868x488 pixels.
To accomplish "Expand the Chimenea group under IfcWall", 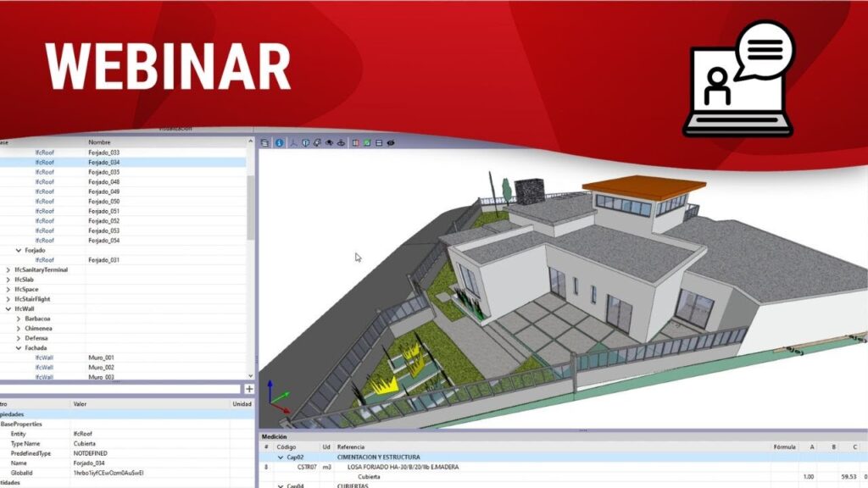I will (19, 329).
